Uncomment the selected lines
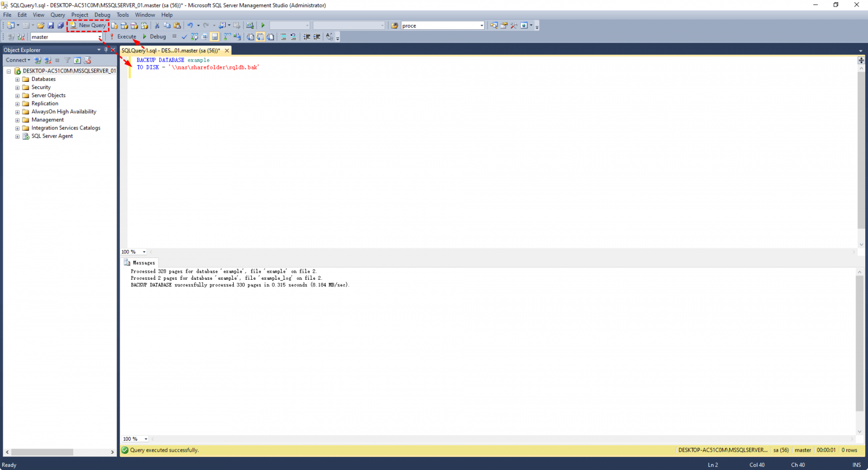868x470 pixels. [293, 37]
